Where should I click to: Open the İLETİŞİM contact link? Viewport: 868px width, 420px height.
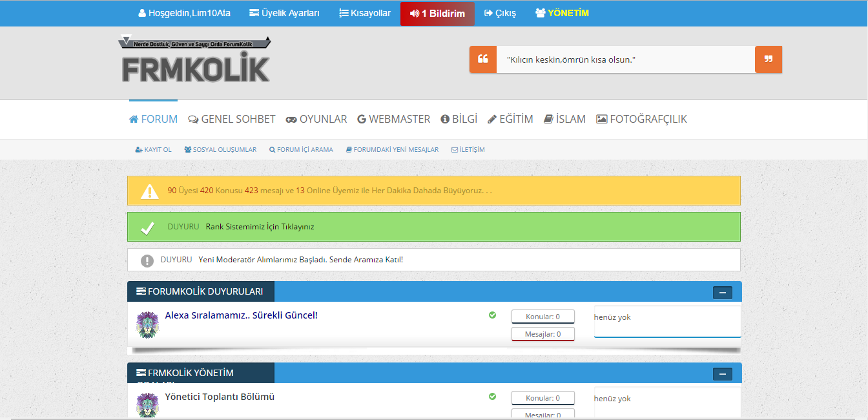tap(468, 149)
